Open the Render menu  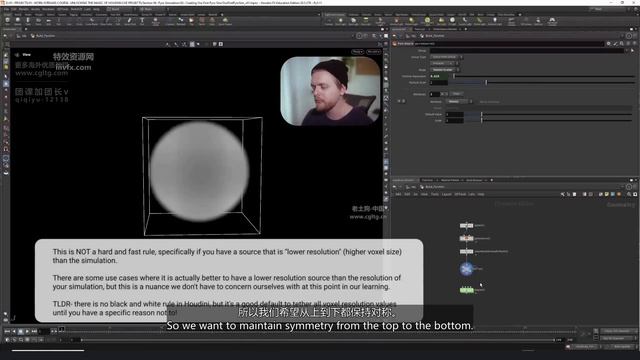click(24, 9)
